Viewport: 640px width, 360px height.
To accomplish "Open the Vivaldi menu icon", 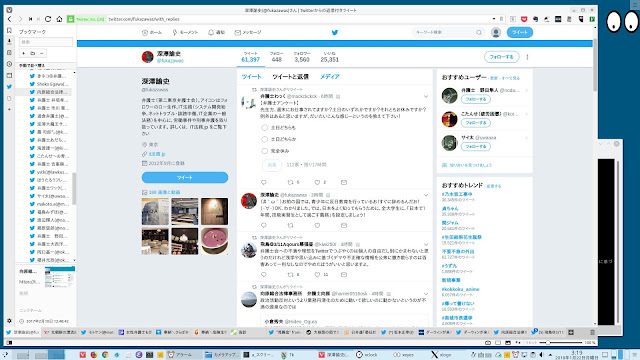I will (x=9, y=10).
